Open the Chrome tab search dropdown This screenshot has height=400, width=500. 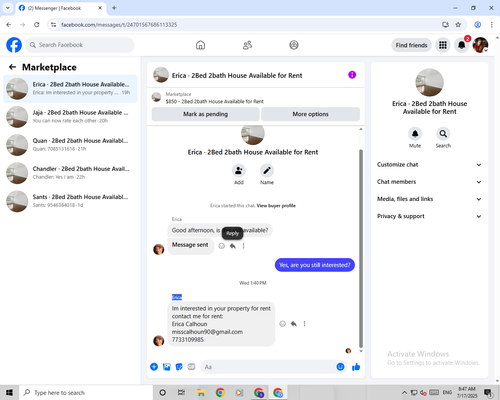point(8,8)
